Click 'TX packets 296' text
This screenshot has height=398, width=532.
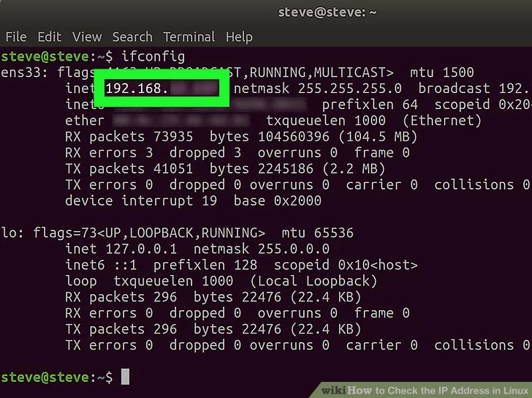coord(121,329)
